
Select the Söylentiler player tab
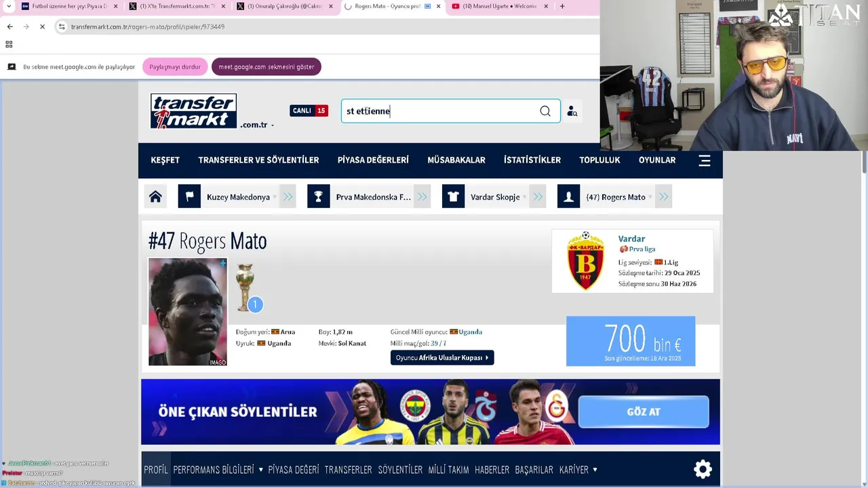400,469
